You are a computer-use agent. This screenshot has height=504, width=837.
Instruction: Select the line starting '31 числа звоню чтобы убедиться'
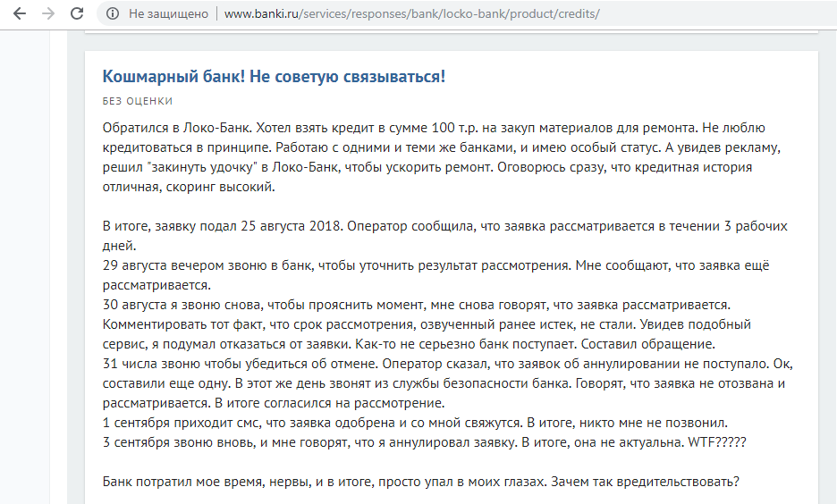(x=448, y=383)
